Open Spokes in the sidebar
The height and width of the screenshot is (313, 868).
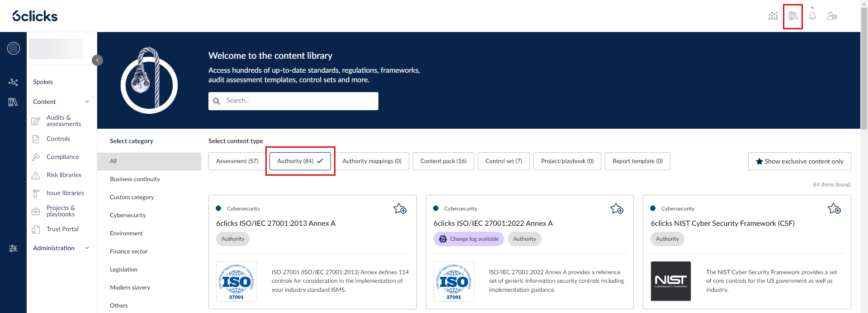(43, 82)
